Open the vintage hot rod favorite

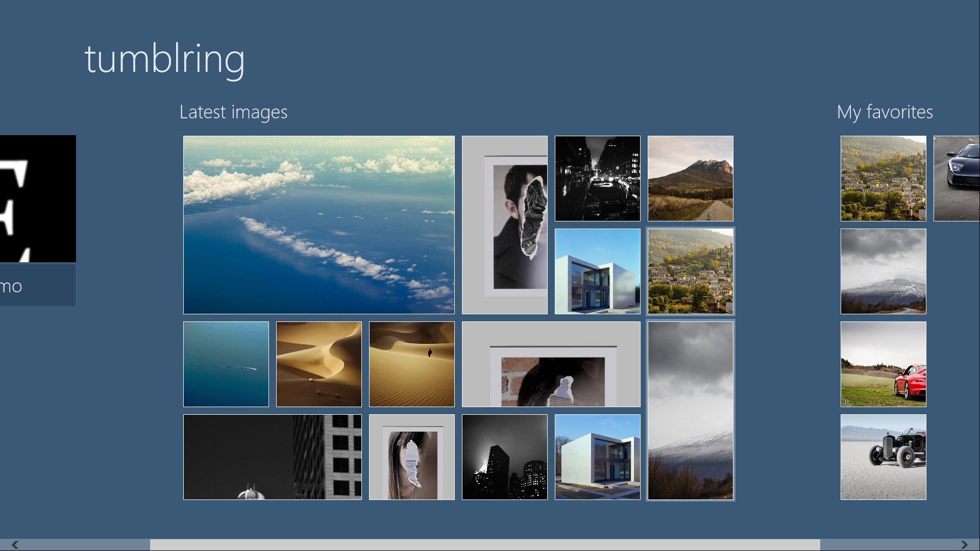[x=883, y=457]
